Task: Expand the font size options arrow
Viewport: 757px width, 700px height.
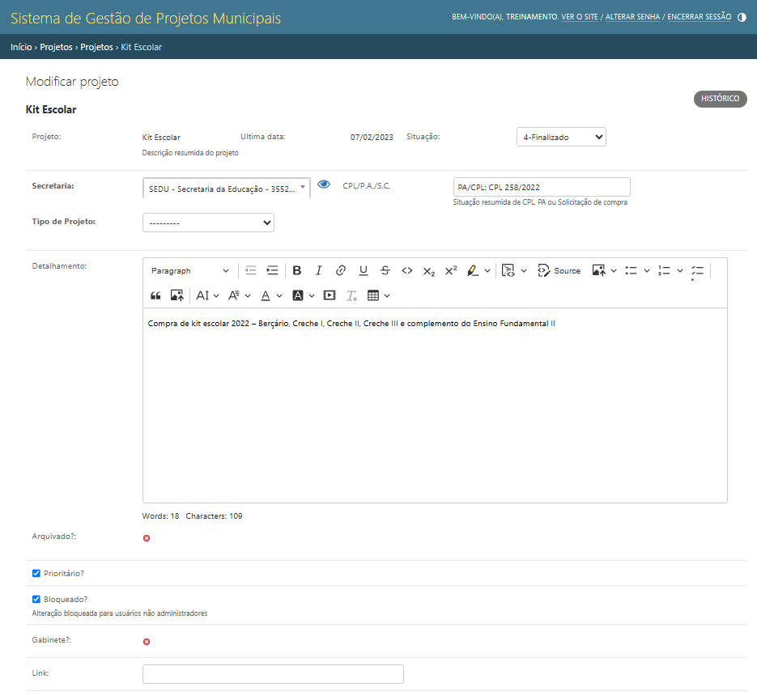Action: [216, 295]
